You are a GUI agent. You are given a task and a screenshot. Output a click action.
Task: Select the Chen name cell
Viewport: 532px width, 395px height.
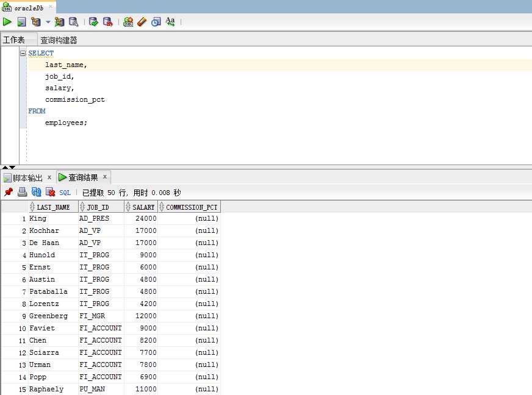pos(53,340)
